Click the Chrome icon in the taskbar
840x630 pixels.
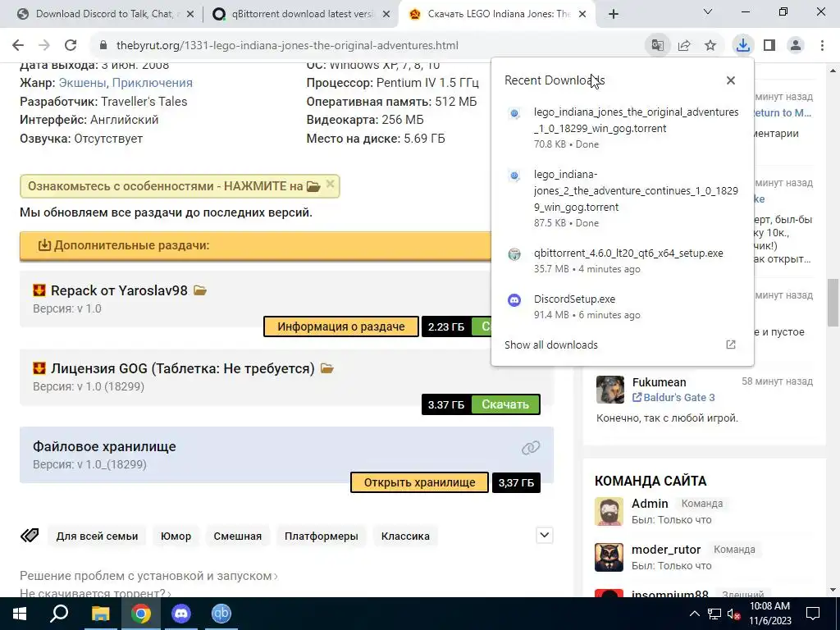141,614
